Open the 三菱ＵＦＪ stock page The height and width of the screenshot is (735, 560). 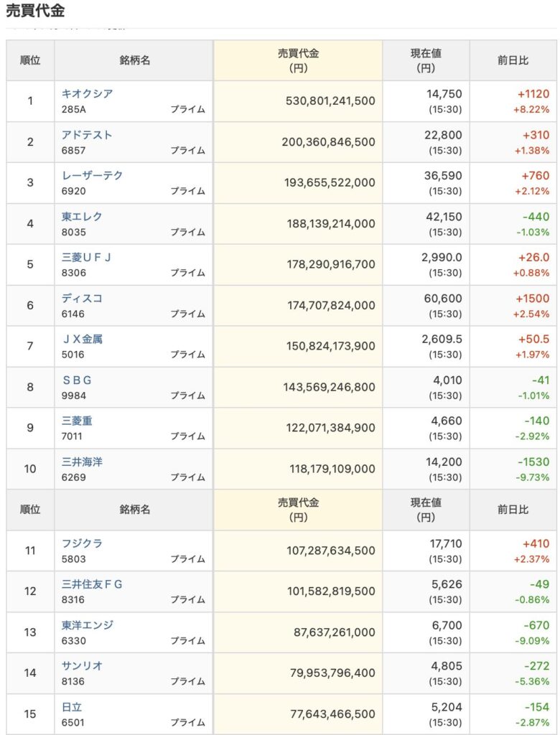(x=87, y=257)
